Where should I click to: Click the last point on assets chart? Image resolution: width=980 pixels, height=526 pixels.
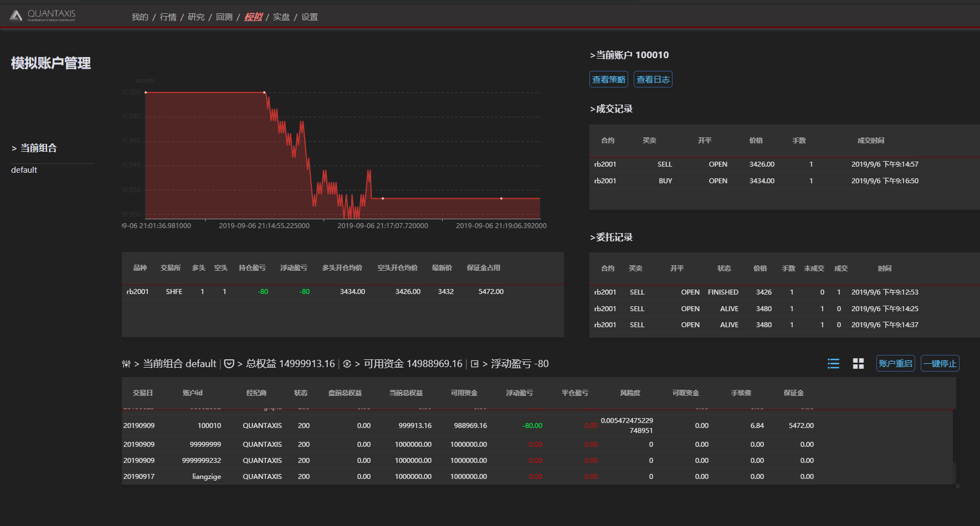click(501, 198)
